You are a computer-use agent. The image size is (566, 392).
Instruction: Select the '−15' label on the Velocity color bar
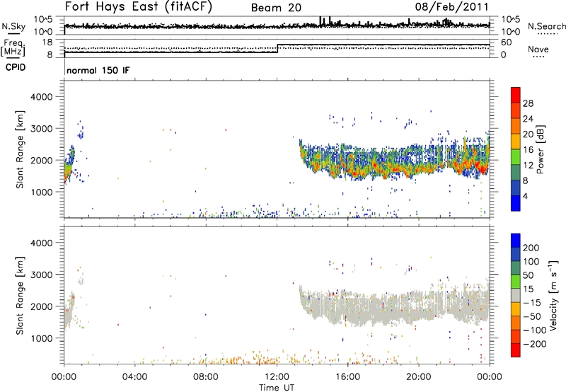click(532, 303)
